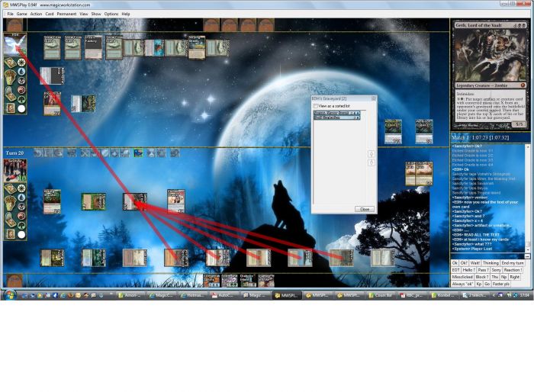Open the Card menu
534x392 pixels.
pyautogui.click(x=50, y=14)
